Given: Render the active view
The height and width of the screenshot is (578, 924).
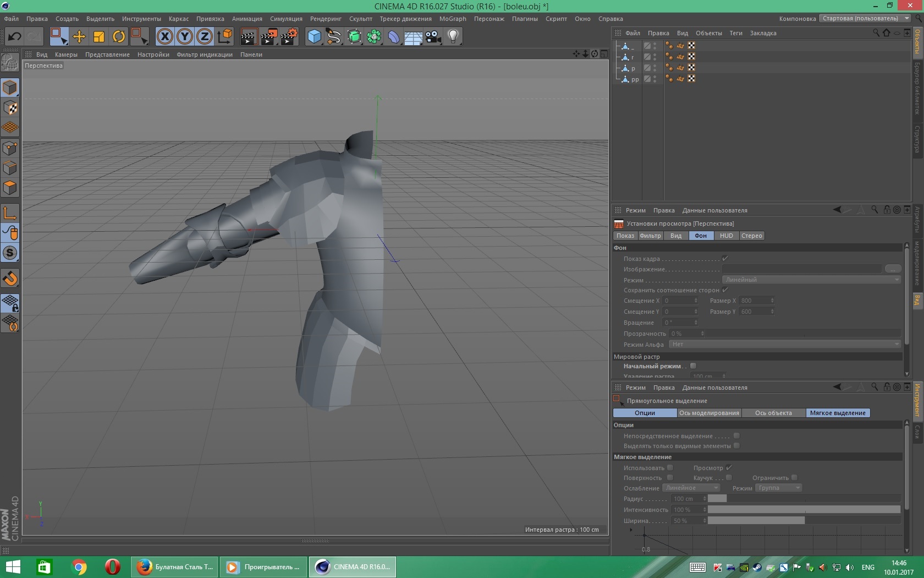Looking at the screenshot, I should (x=249, y=37).
